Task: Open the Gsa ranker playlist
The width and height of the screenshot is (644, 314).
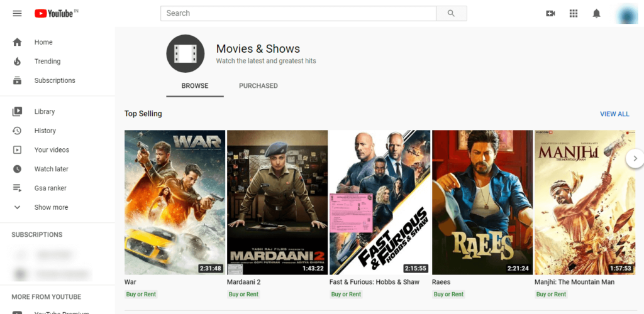Action: point(50,188)
